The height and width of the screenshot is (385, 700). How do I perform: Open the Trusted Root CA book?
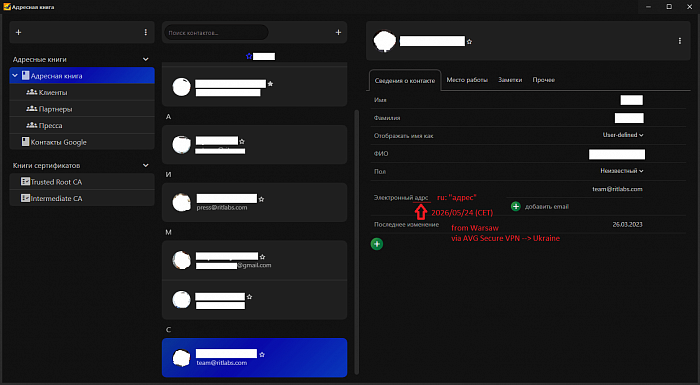point(82,181)
